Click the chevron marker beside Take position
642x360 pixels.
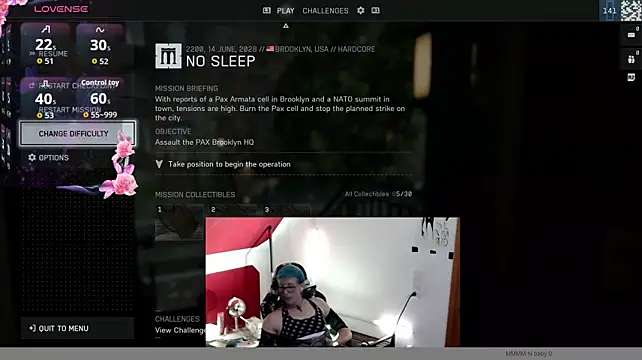click(159, 164)
